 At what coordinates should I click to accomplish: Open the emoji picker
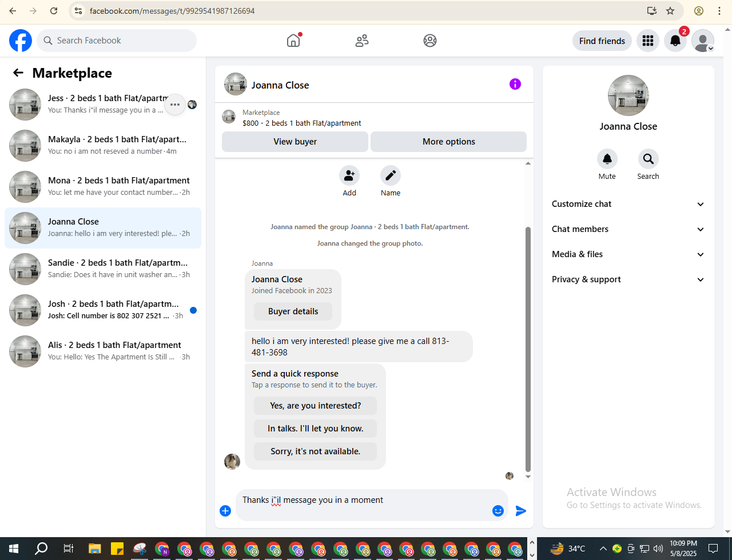498,511
